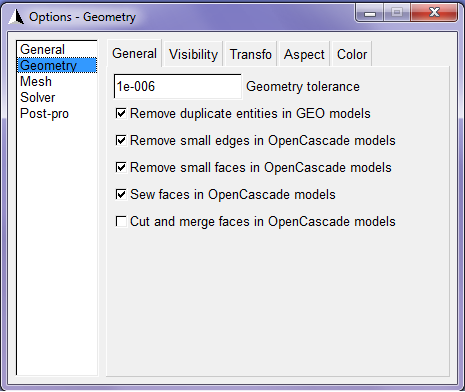Screen dimensions: 465x392
Task: Open the Aspect tab
Action: tap(304, 54)
